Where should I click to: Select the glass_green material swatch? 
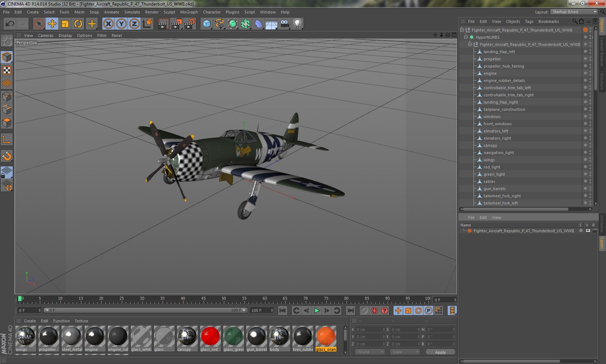233,338
